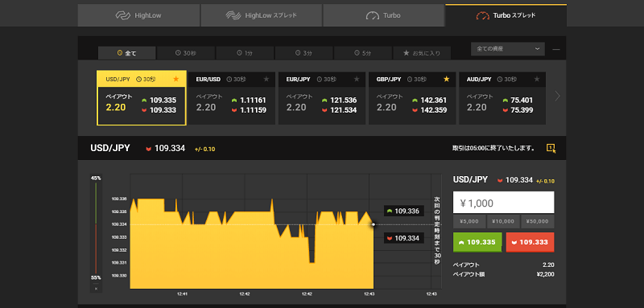
Task: Select the Turbo スプレッド tab
Action: (506, 15)
